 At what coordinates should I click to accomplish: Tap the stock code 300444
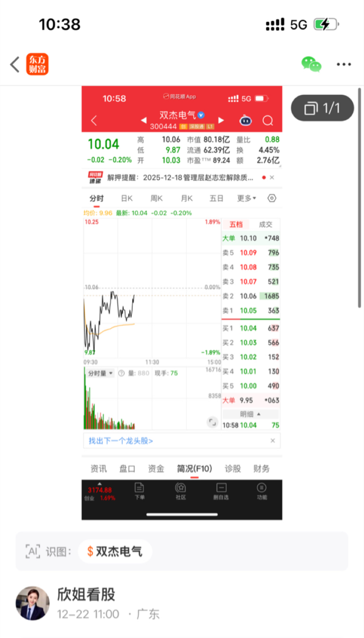(x=163, y=127)
